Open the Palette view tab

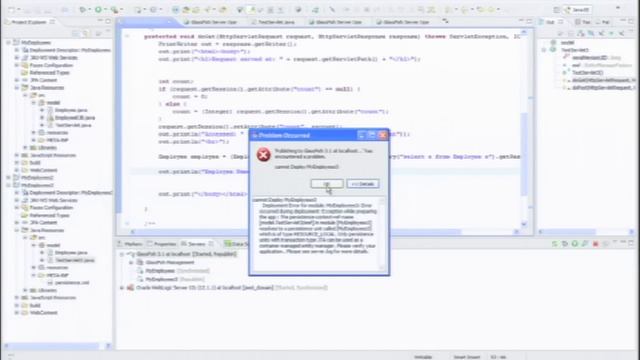pyautogui.click(x=602, y=22)
